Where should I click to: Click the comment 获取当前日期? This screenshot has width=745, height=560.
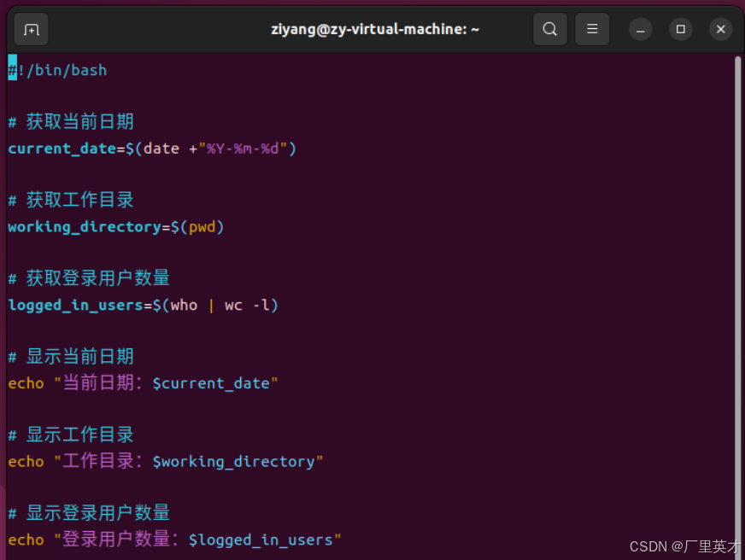point(71,120)
